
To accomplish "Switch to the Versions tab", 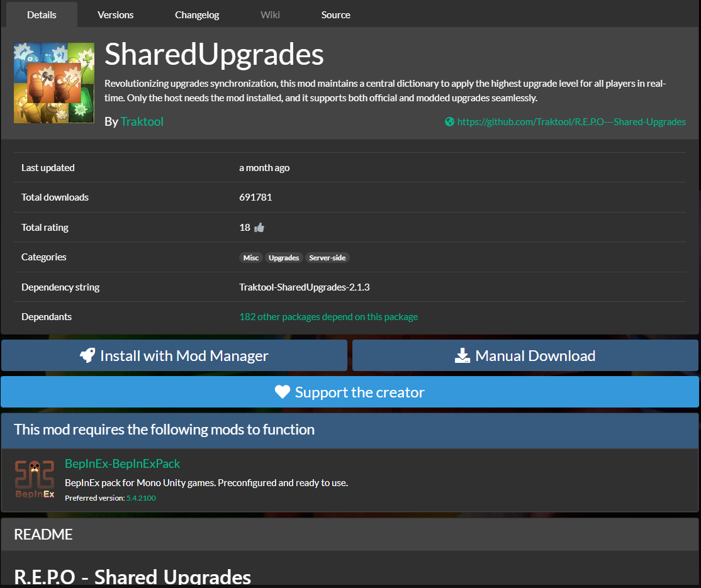I will (115, 14).
